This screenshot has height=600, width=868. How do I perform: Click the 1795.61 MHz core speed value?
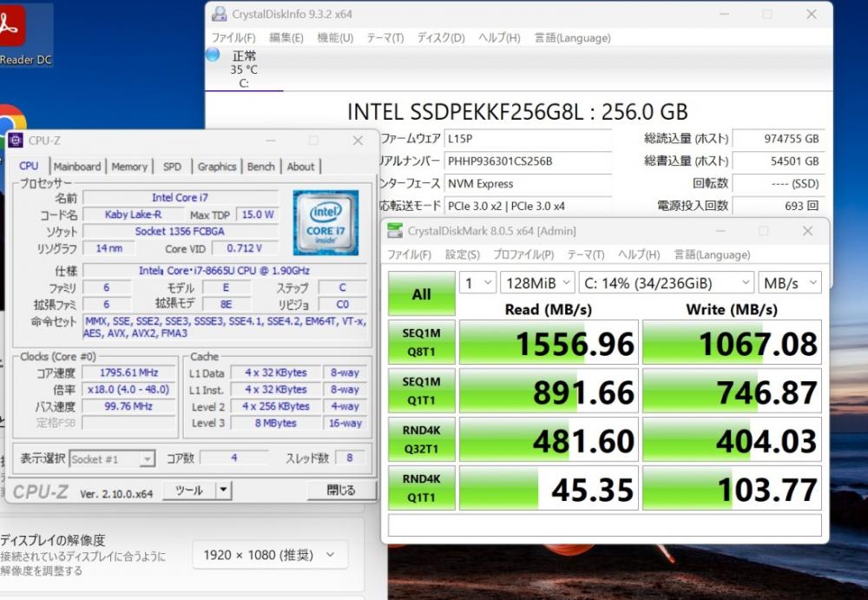coord(128,373)
